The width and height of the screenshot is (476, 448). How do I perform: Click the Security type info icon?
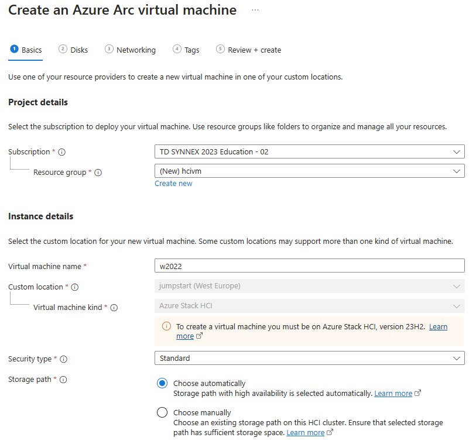click(63, 359)
